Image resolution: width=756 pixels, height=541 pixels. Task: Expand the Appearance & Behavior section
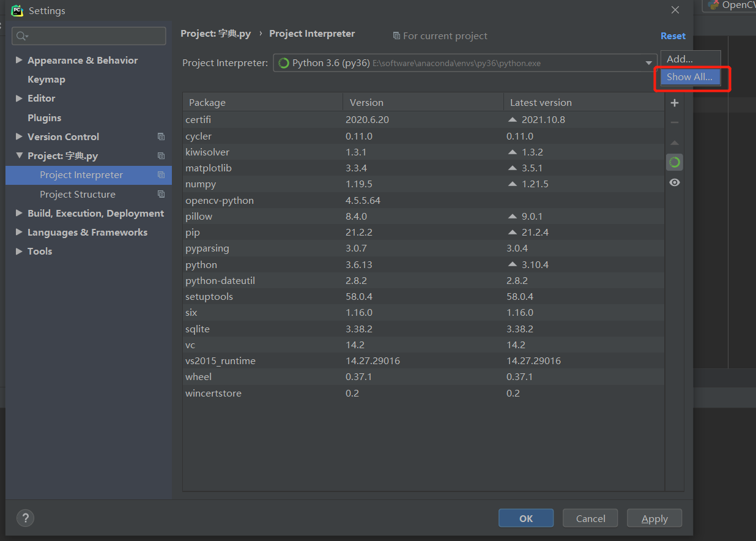coord(18,60)
